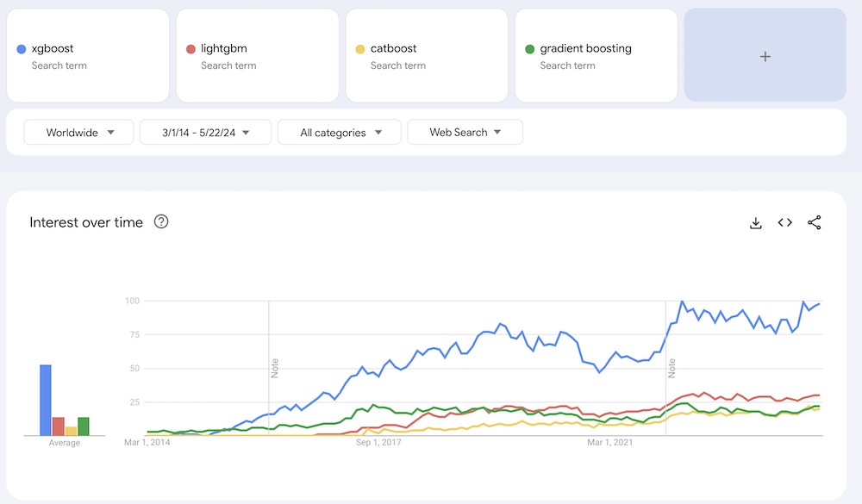Image resolution: width=862 pixels, height=504 pixels.
Task: Click the lightgbm search term card
Action: click(x=257, y=55)
